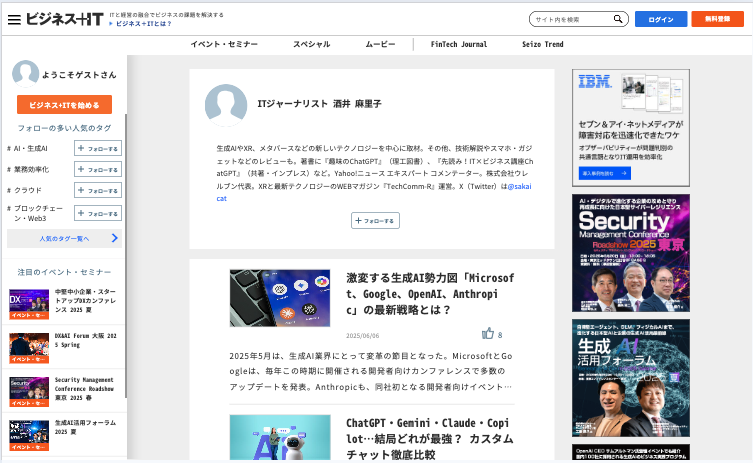Open the DX&AI Forum 大阪 2025 Spring event
The height and width of the screenshot is (463, 753).
pos(85,340)
